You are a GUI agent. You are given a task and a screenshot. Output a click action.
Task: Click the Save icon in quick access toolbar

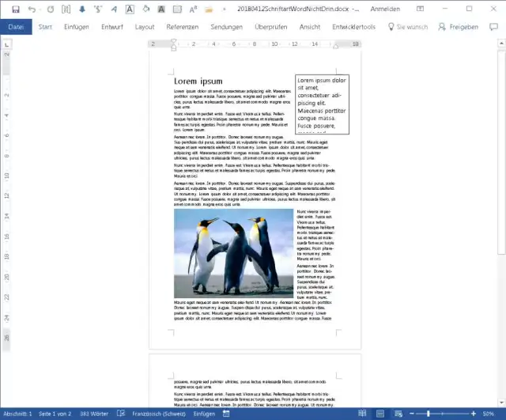pyautogui.click(x=15, y=9)
